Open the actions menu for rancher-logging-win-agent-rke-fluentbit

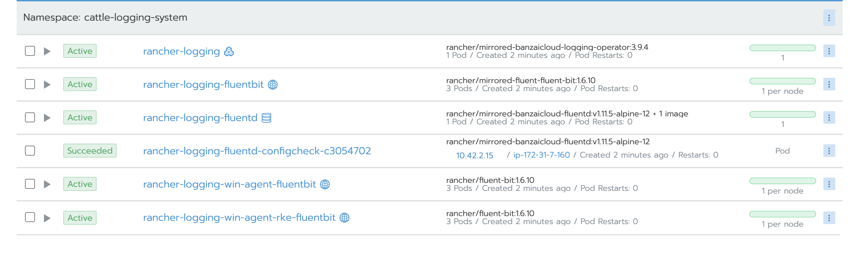(x=829, y=218)
